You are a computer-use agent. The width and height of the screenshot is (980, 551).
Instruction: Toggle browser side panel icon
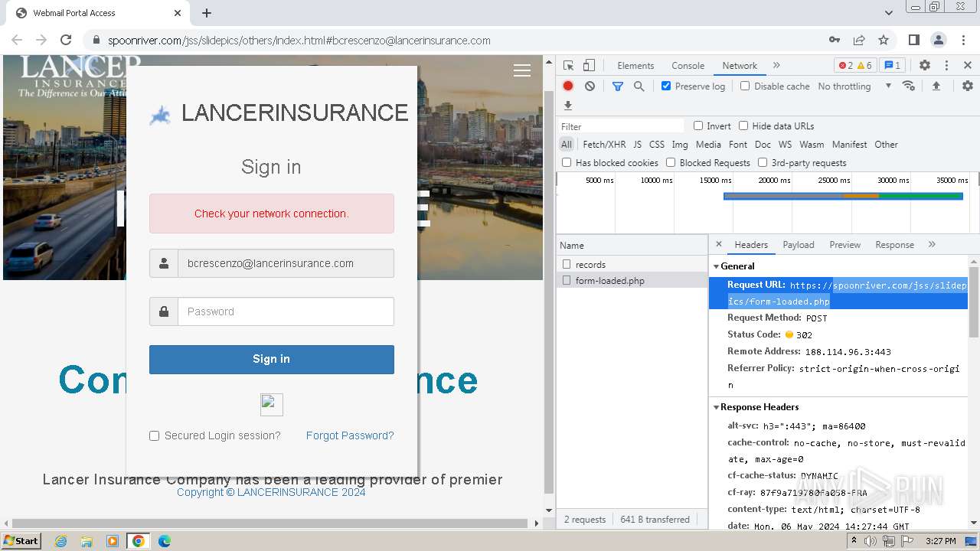(x=914, y=40)
